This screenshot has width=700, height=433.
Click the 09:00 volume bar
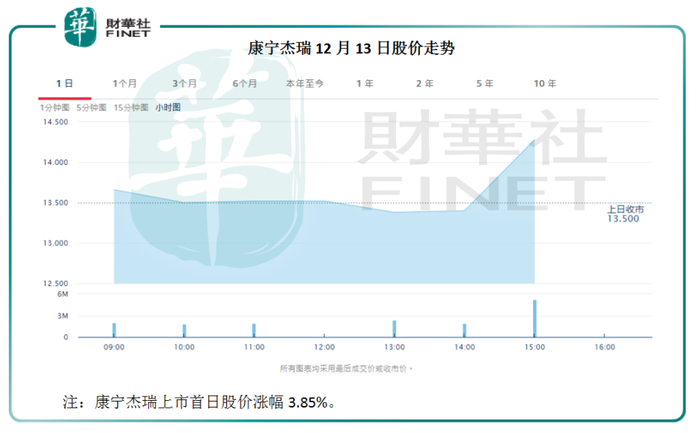point(114,330)
